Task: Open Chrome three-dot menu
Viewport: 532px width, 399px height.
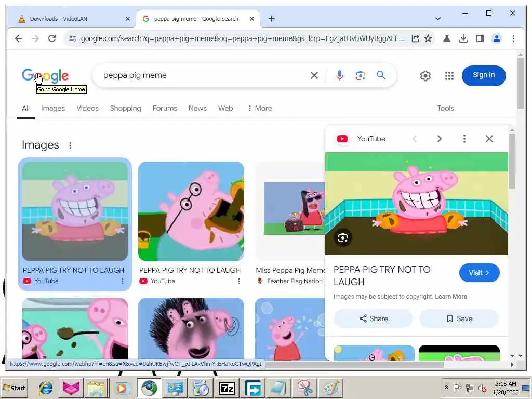Action: click(513, 38)
